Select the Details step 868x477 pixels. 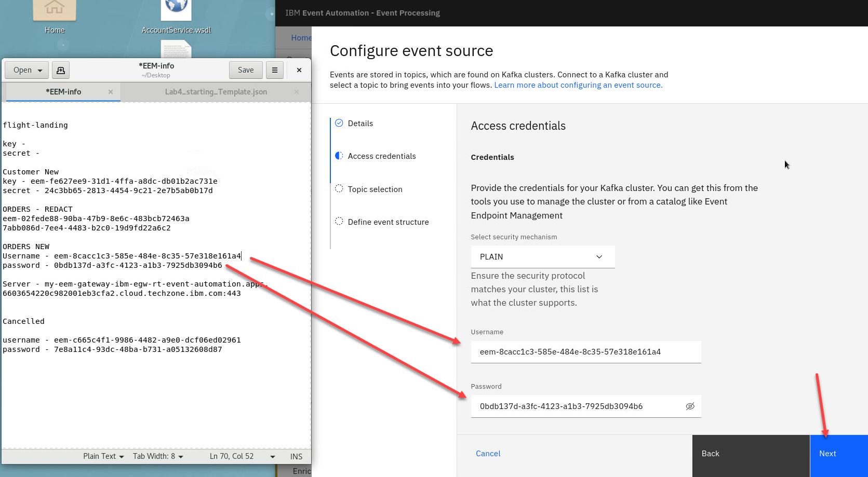[360, 124]
